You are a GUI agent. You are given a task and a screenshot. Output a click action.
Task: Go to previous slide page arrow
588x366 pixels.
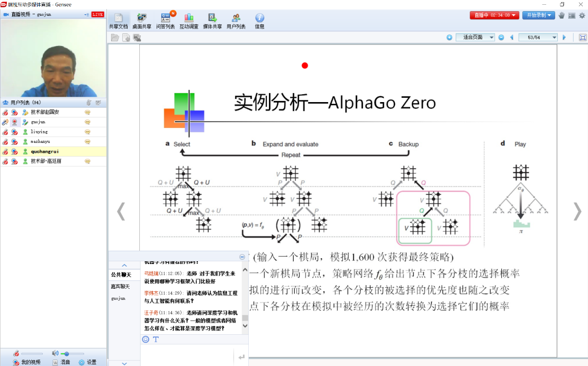[511, 38]
